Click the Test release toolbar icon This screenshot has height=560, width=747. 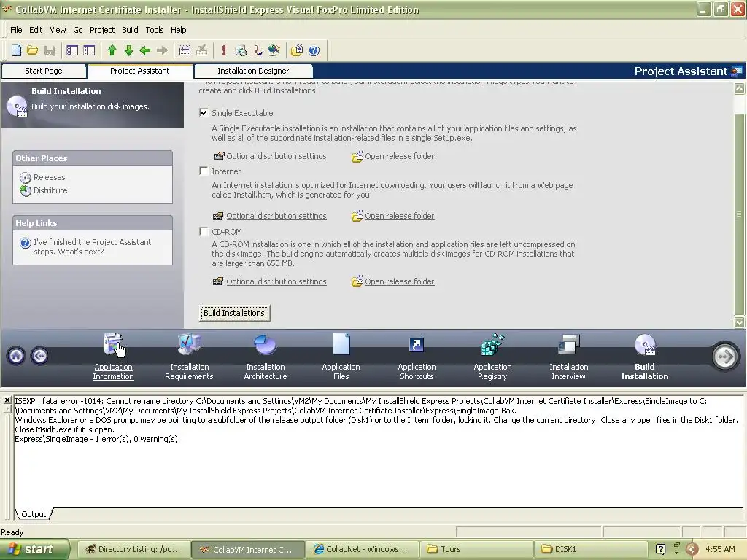click(241, 50)
